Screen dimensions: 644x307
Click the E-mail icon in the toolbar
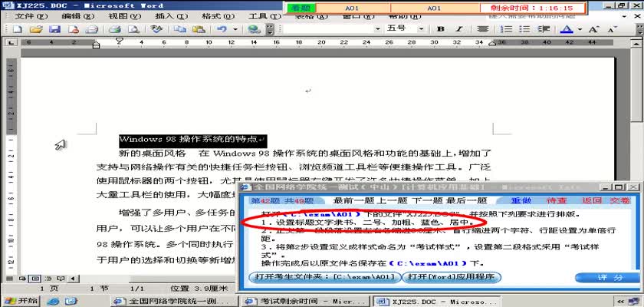point(91,29)
